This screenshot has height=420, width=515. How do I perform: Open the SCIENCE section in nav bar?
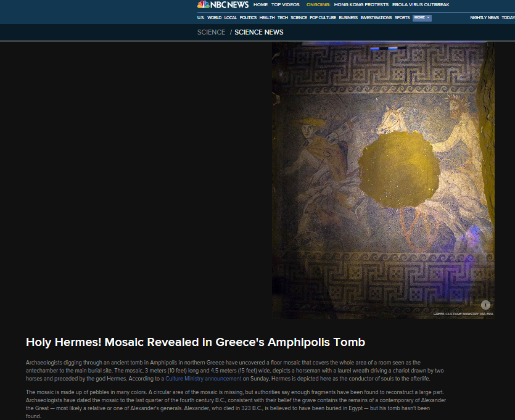[x=299, y=18]
